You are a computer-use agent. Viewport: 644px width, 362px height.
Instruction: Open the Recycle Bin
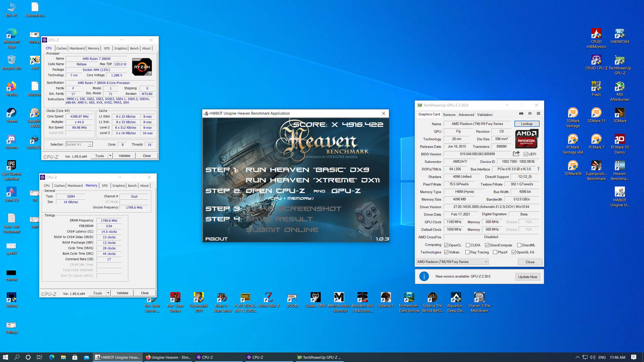[x=12, y=63]
